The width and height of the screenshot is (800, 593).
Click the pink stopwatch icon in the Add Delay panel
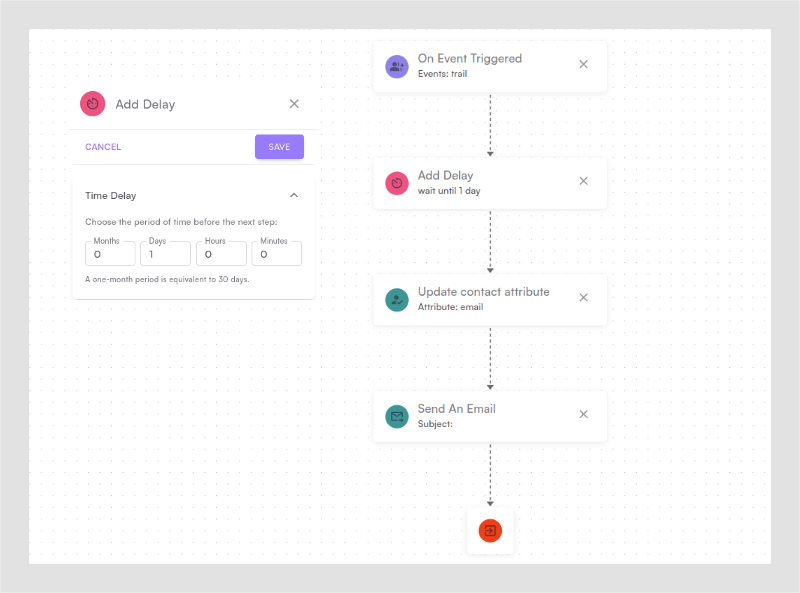[93, 103]
